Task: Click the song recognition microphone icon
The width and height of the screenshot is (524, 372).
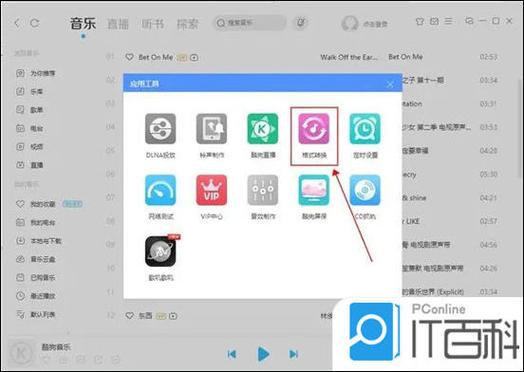Action: (x=301, y=23)
